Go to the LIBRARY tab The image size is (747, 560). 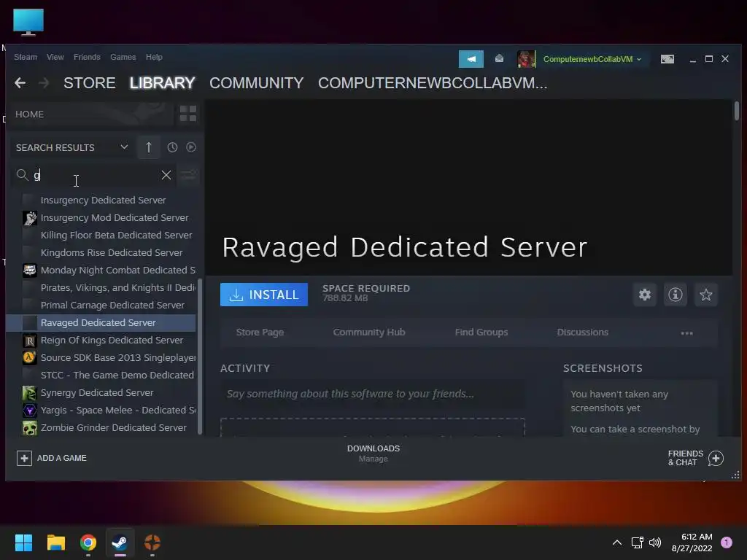click(162, 83)
